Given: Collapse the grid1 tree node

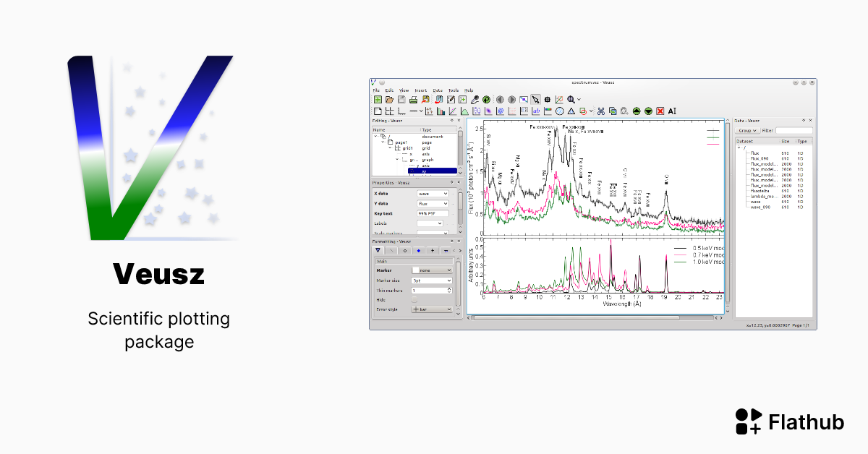Looking at the screenshot, I should coord(390,148).
